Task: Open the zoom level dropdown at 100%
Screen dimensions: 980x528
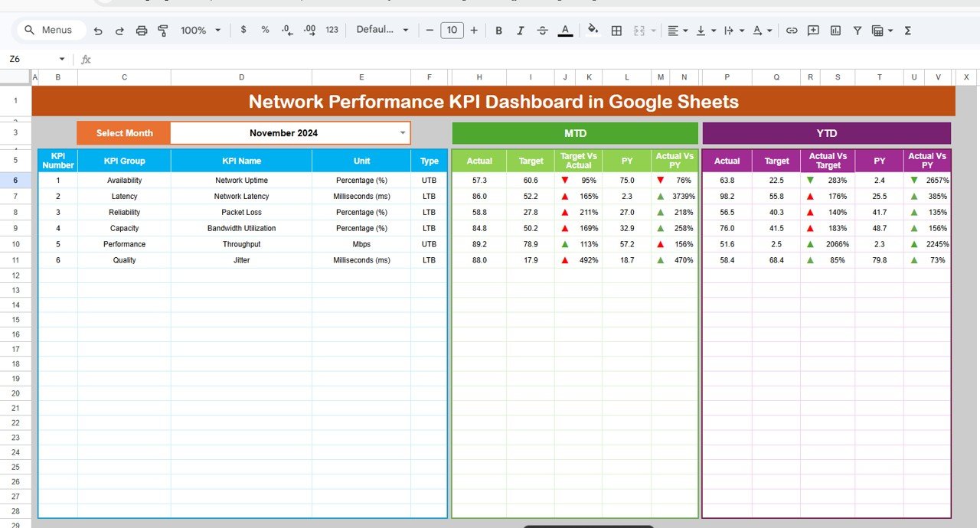Action: (198, 31)
